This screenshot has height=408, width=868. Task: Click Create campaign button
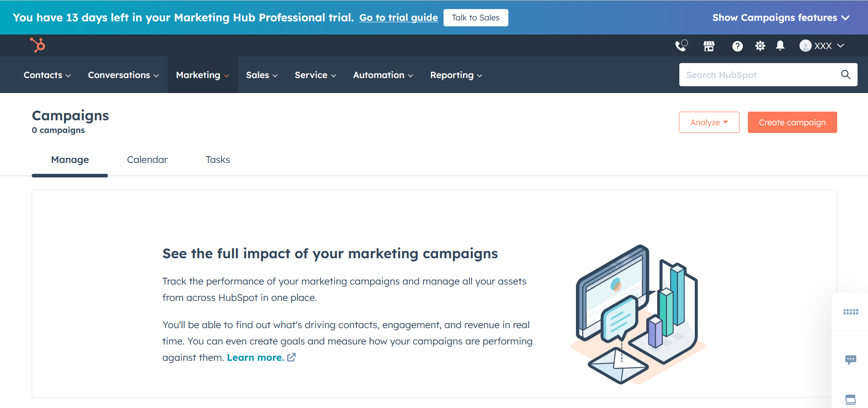(792, 123)
